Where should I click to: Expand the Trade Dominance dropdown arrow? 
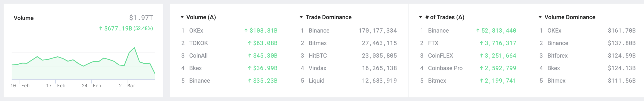pos(301,17)
